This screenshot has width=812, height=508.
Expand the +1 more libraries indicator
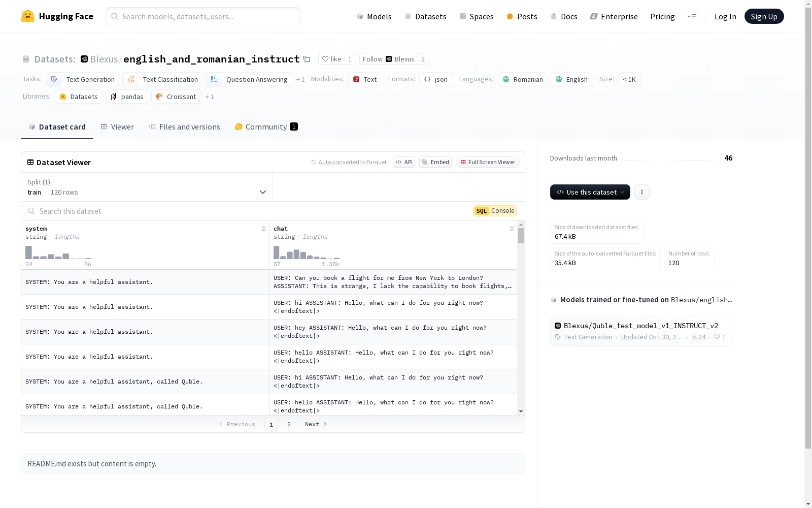[210, 97]
